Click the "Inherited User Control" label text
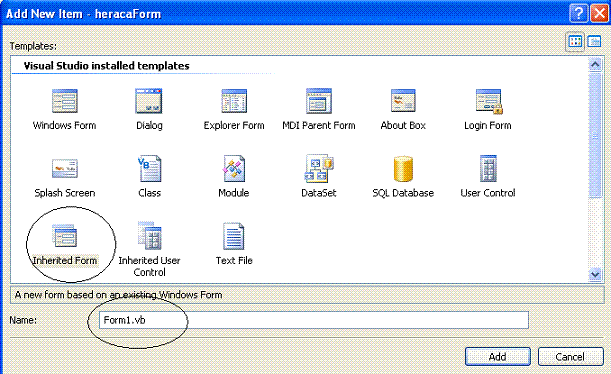611x374 pixels. click(x=149, y=266)
